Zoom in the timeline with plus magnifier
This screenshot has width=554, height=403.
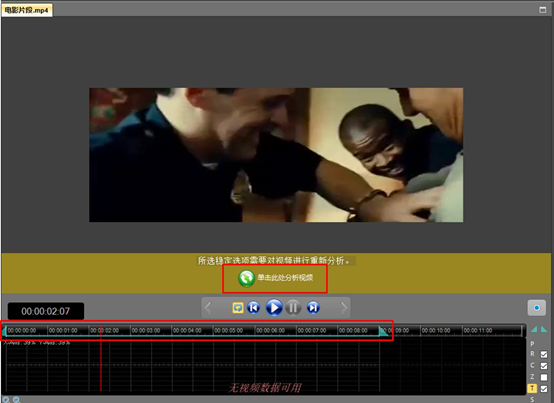[6, 400]
